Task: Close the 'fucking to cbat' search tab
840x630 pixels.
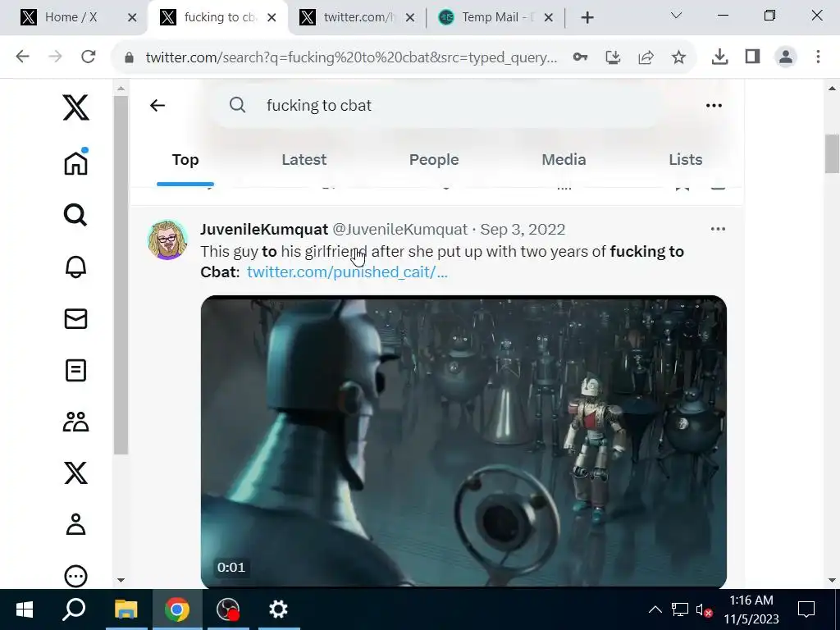Action: (272, 18)
